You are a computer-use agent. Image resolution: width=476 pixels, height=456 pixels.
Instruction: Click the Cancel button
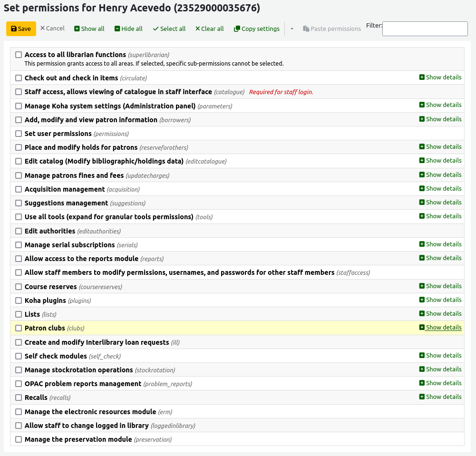pos(52,29)
